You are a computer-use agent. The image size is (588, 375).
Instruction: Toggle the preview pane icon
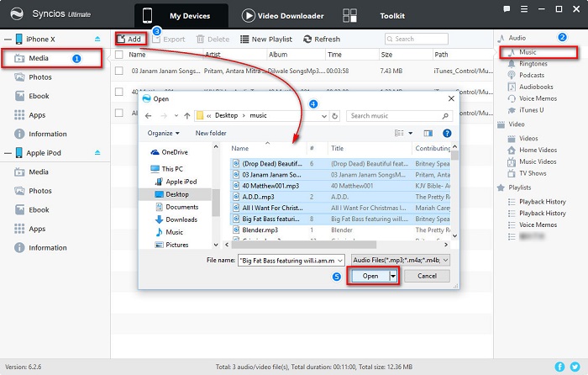tap(428, 133)
